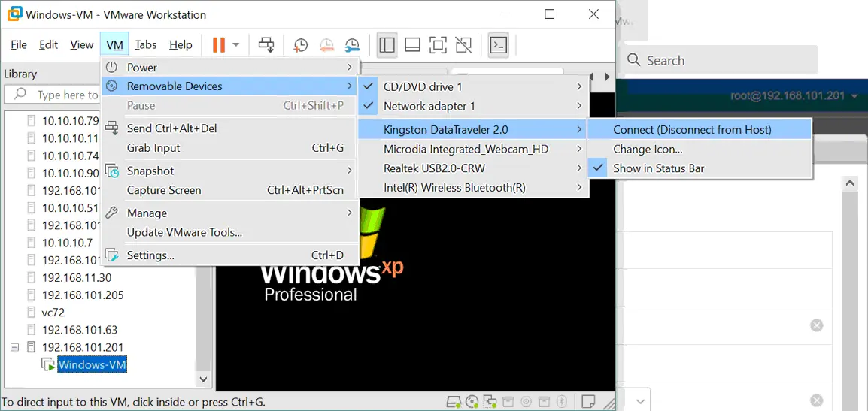
Task: Click the Send Ctrl+Alt+Del menu icon
Action: click(112, 128)
